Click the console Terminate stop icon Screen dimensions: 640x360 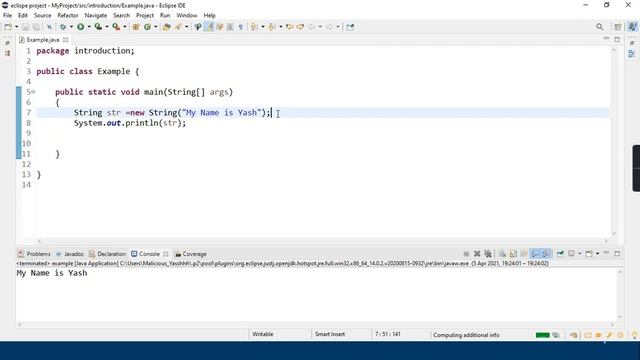coord(466,254)
